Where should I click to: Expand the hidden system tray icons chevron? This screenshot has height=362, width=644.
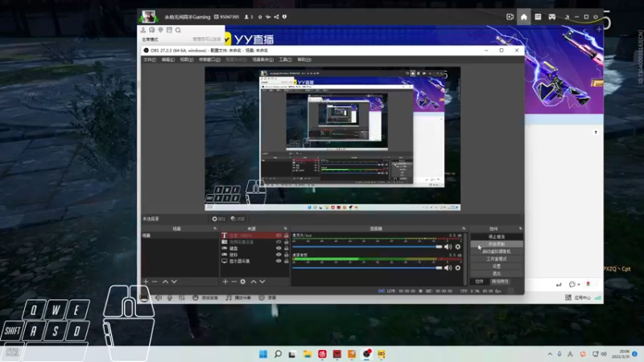click(550, 354)
